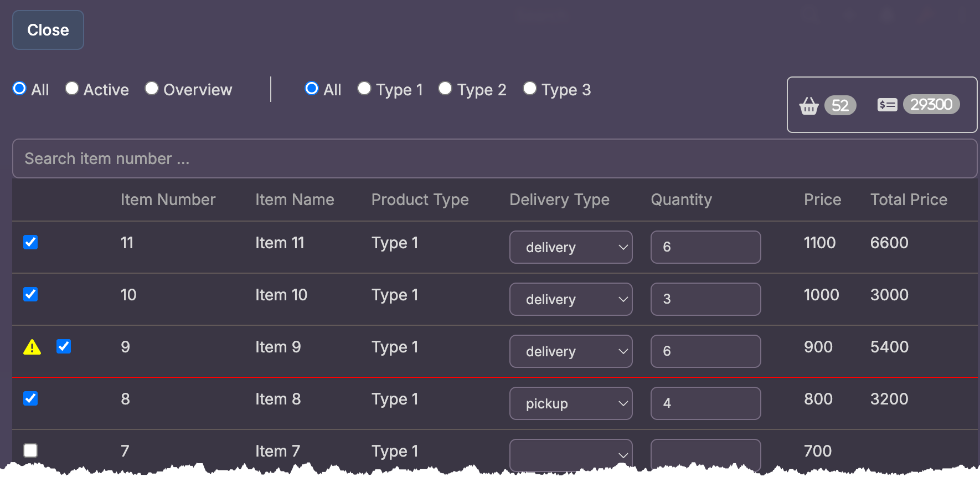This screenshot has width=980, height=502.
Task: Click the shopping basket icon
Action: [809, 105]
